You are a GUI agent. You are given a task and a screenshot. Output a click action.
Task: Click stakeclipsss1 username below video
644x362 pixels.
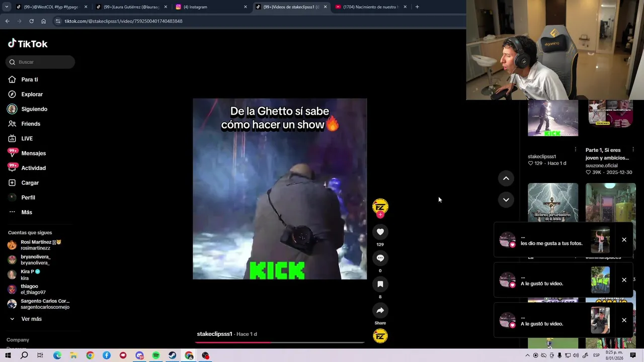click(214, 334)
